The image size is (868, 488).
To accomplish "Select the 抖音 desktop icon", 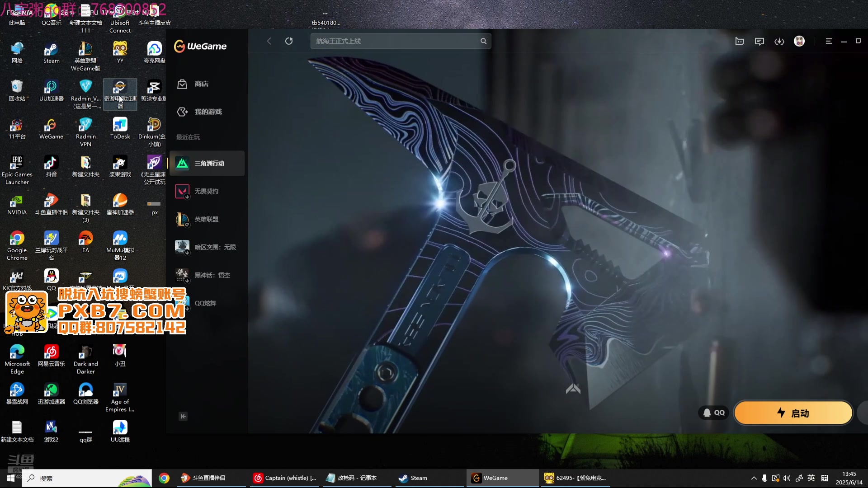I will [x=51, y=167].
